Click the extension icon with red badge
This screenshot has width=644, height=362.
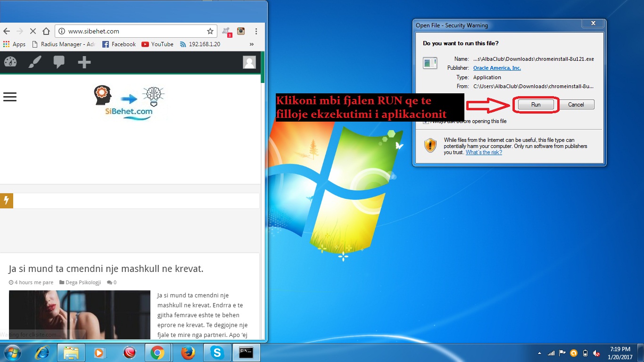click(x=227, y=32)
